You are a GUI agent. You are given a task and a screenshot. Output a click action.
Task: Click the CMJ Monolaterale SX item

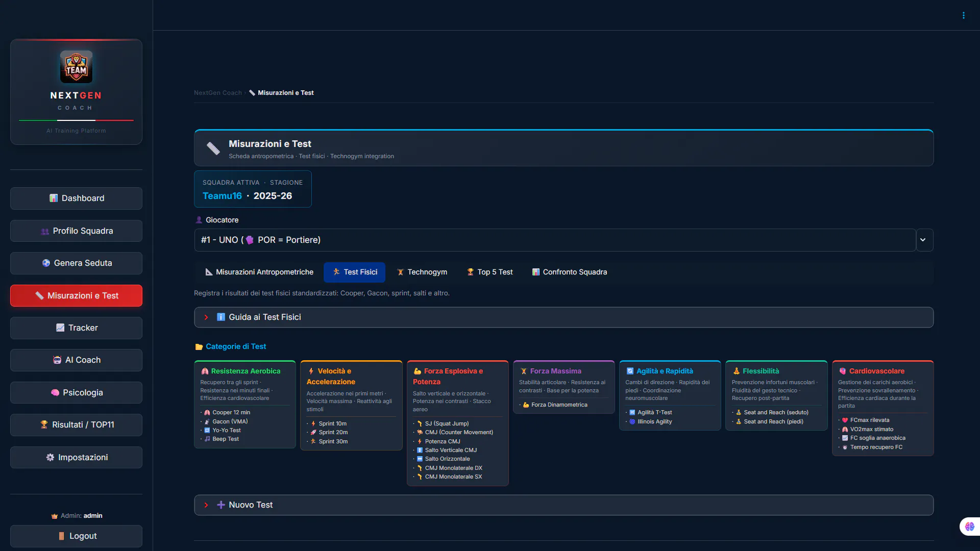(x=449, y=477)
